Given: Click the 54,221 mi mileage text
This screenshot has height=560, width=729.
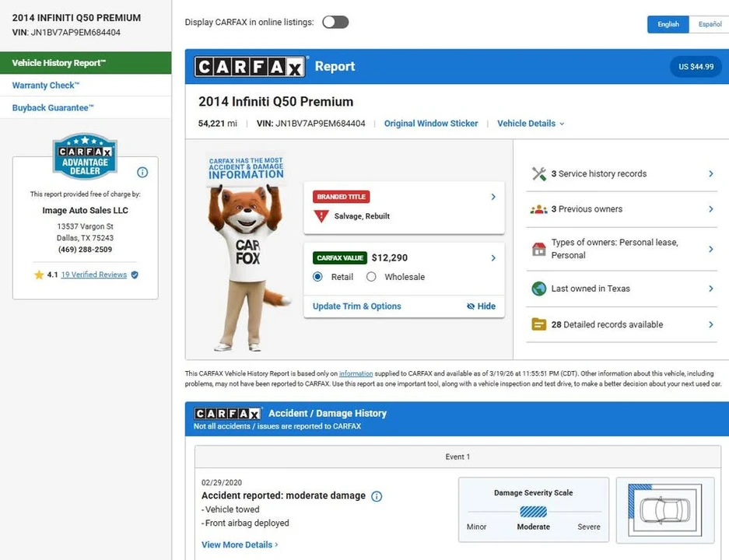Looking at the screenshot, I should (218, 124).
